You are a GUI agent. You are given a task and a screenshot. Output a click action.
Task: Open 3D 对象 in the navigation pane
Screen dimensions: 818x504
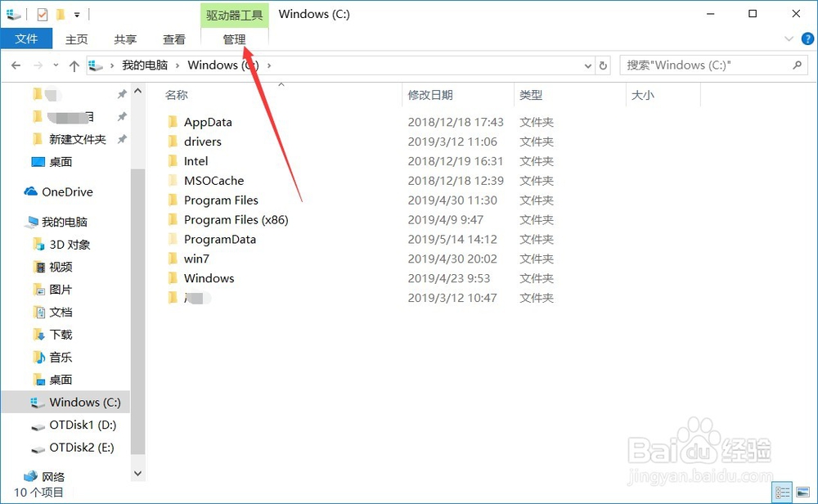point(70,245)
